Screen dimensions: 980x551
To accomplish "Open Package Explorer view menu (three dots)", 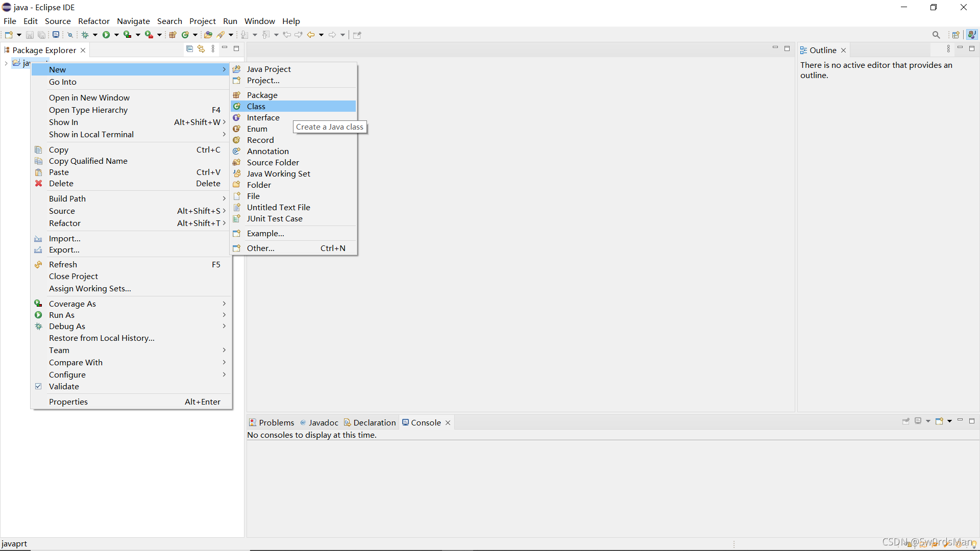I will [x=213, y=49].
